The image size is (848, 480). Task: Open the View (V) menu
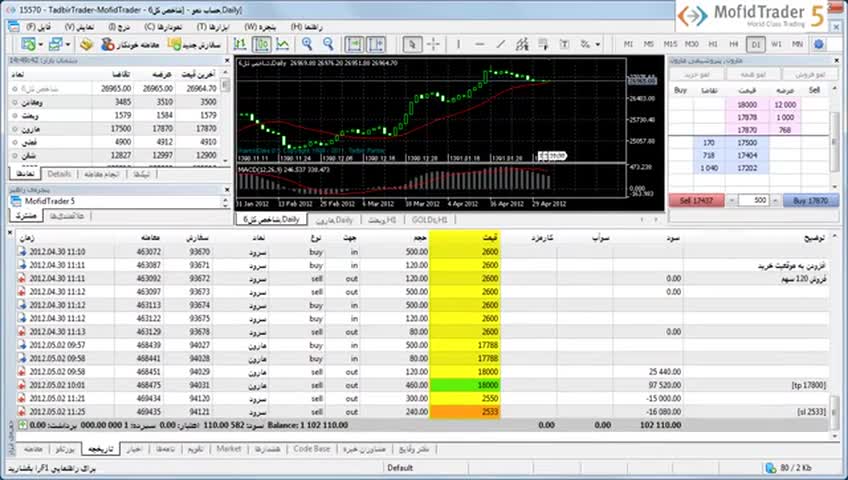click(80, 26)
